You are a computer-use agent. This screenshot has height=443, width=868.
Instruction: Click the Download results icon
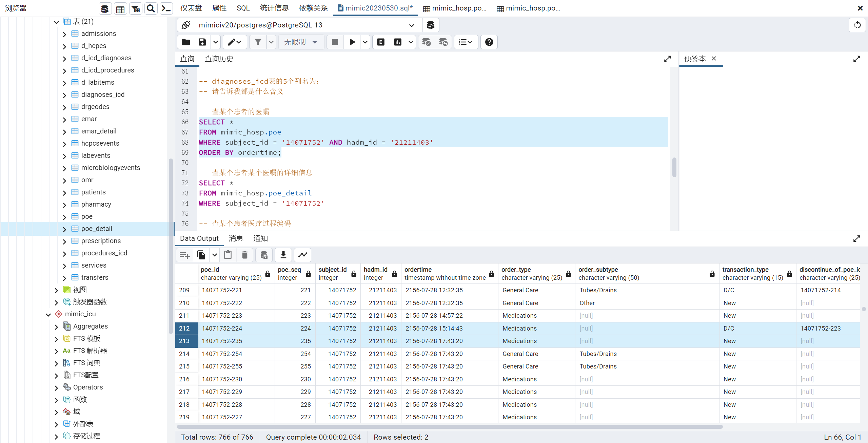point(283,255)
